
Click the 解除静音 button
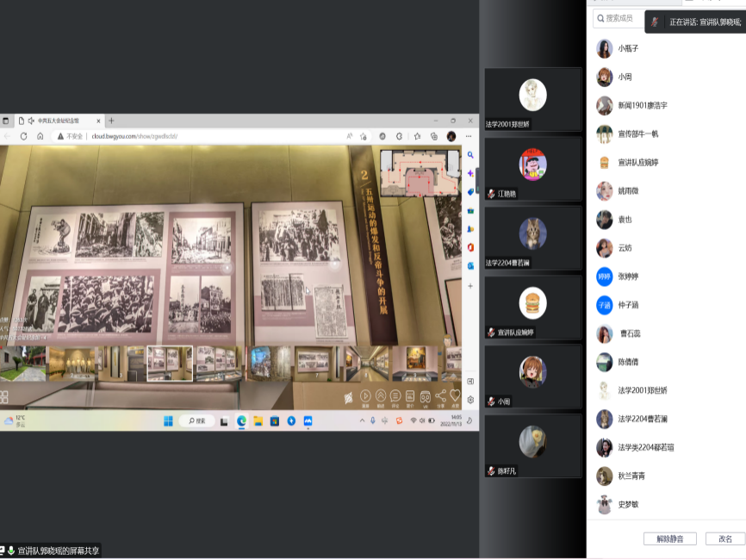[x=669, y=538]
